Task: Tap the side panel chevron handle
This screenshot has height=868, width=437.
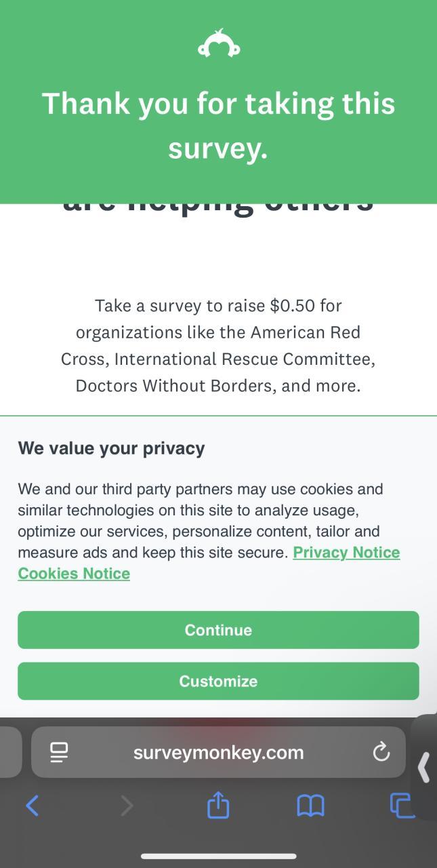Action: 424,768
